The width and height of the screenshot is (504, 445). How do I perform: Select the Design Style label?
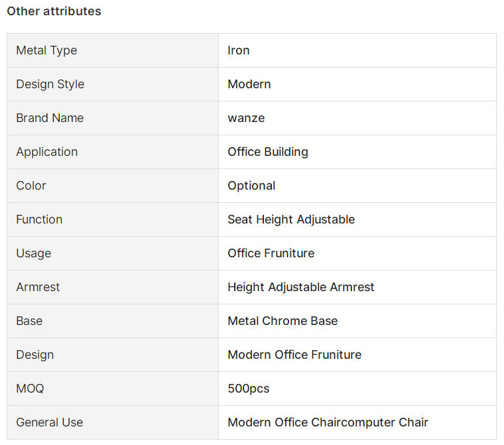click(x=50, y=84)
